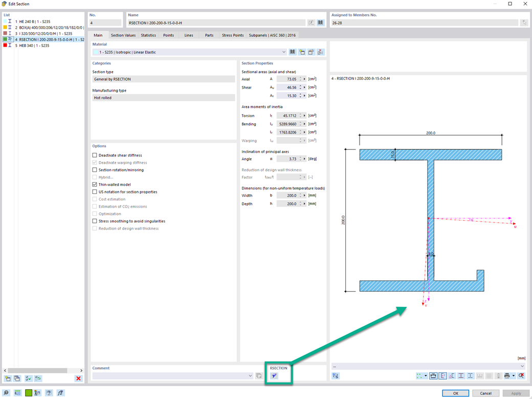Click OK to confirm section changes
The image size is (532, 399).
[x=455, y=392]
